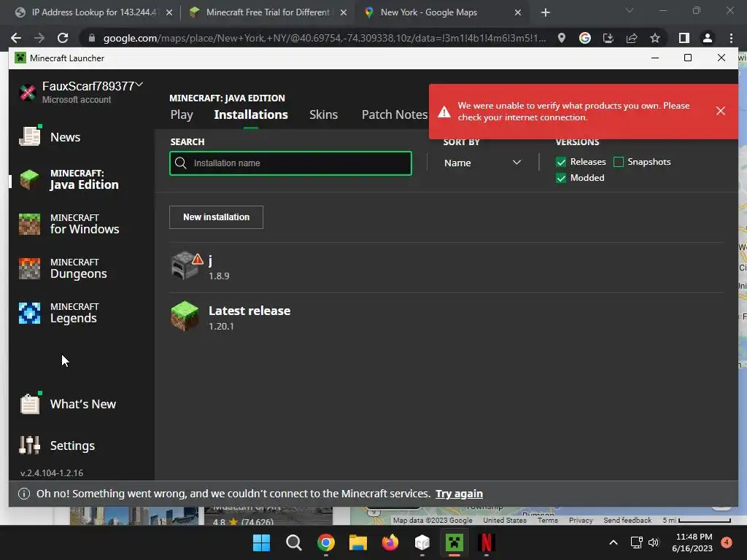The width and height of the screenshot is (747, 560).
Task: Open the Chrome side panel icon
Action: 684,38
